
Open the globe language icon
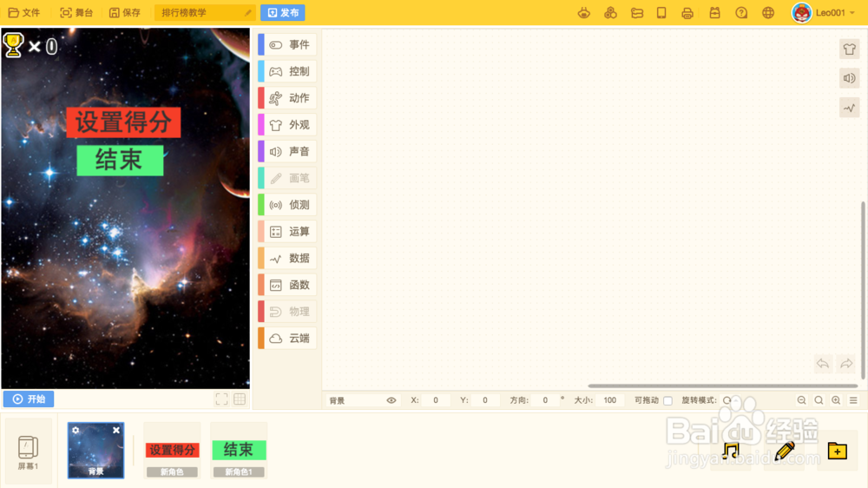pyautogui.click(x=768, y=12)
